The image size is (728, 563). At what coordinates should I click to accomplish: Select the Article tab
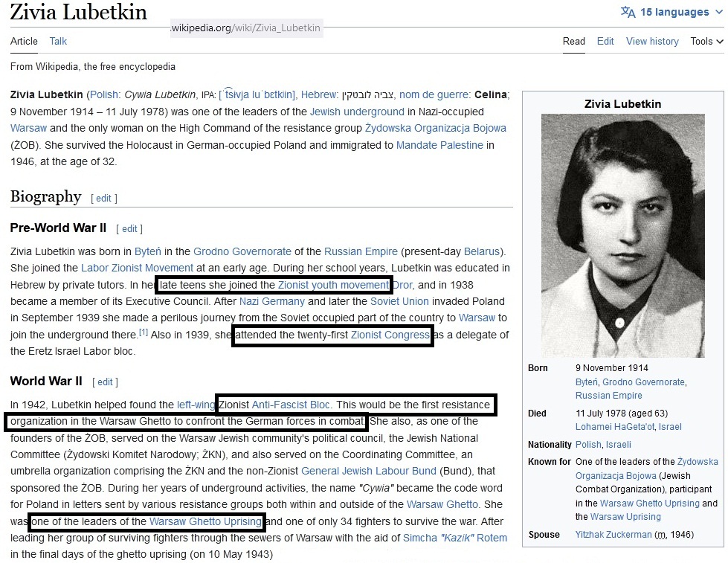pos(24,42)
